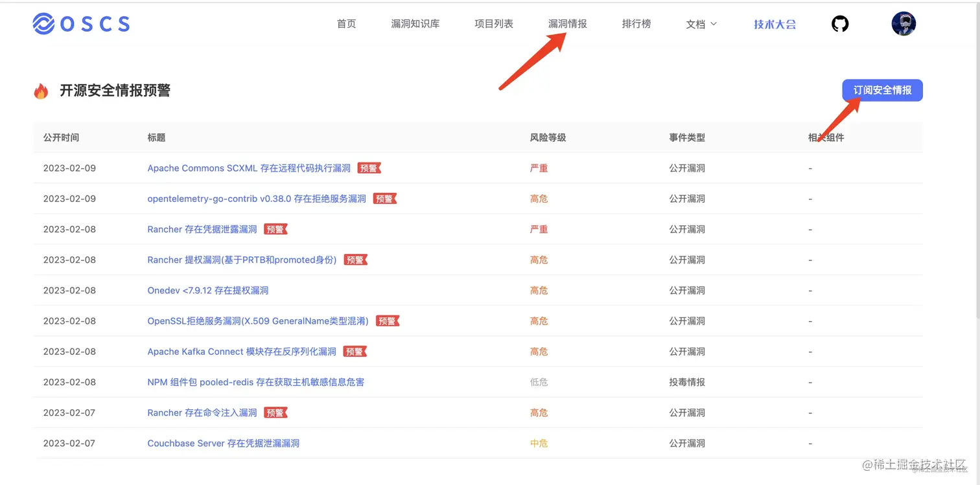
Task: Click 高危 risk level in opentelemetry-go-contrib row
Action: [x=539, y=199]
